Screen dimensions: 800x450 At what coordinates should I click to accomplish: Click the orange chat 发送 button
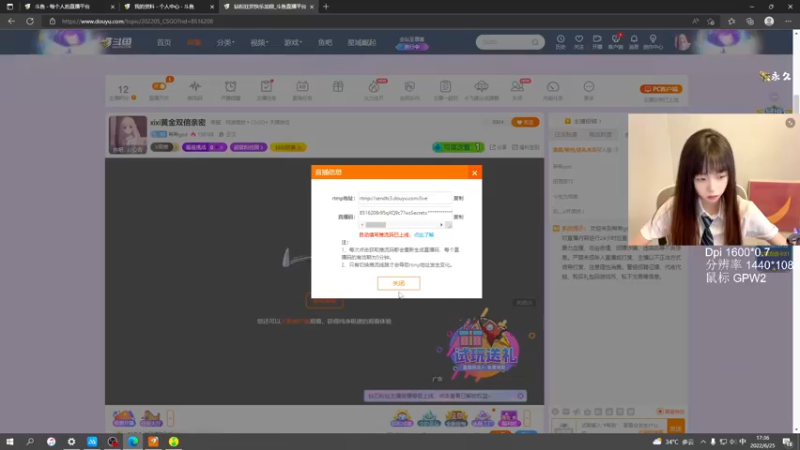tap(676, 428)
